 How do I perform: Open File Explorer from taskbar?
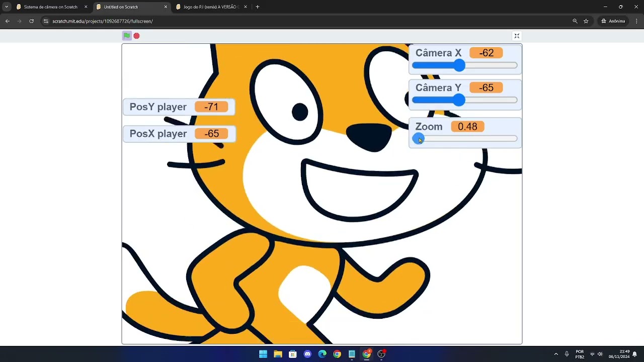278,354
